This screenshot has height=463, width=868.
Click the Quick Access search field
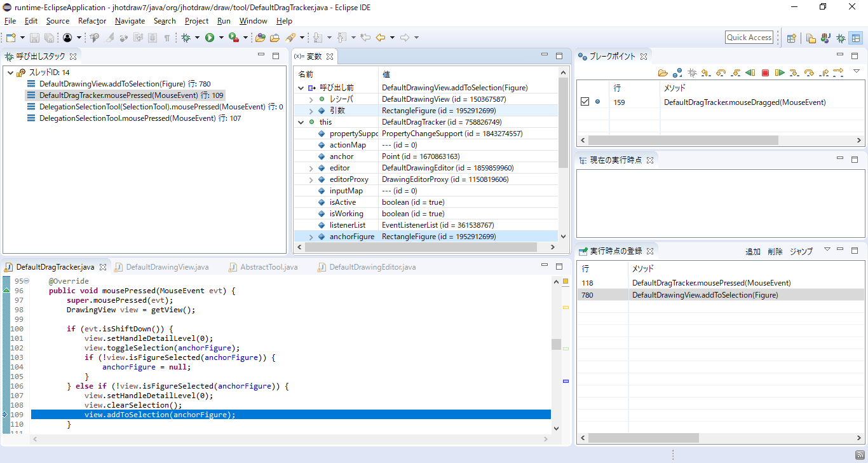pos(749,38)
